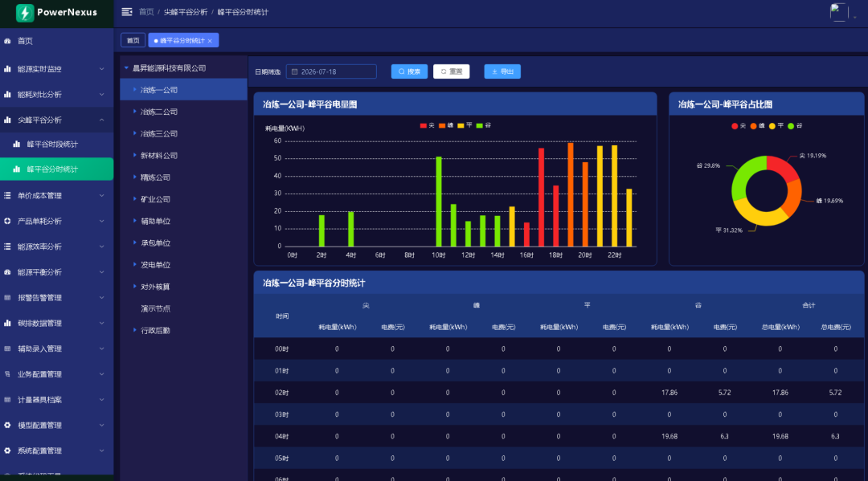Image resolution: width=868 pixels, height=481 pixels.
Task: Click the chart icon beside 碳排数据管理
Action: 8,323
